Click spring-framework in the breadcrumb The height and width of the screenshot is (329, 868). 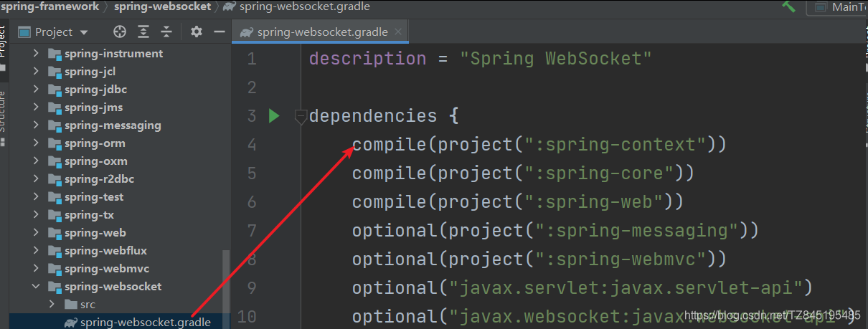coord(49,6)
